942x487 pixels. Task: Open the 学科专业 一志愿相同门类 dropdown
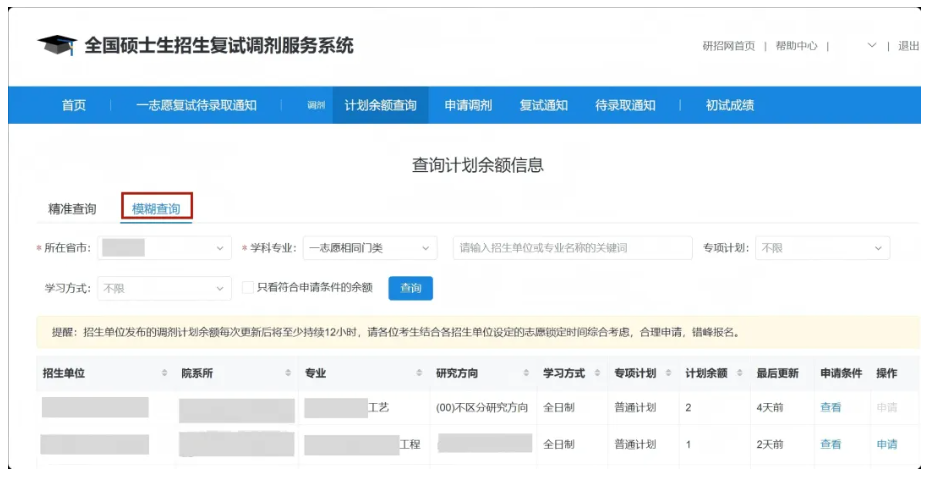click(x=369, y=248)
